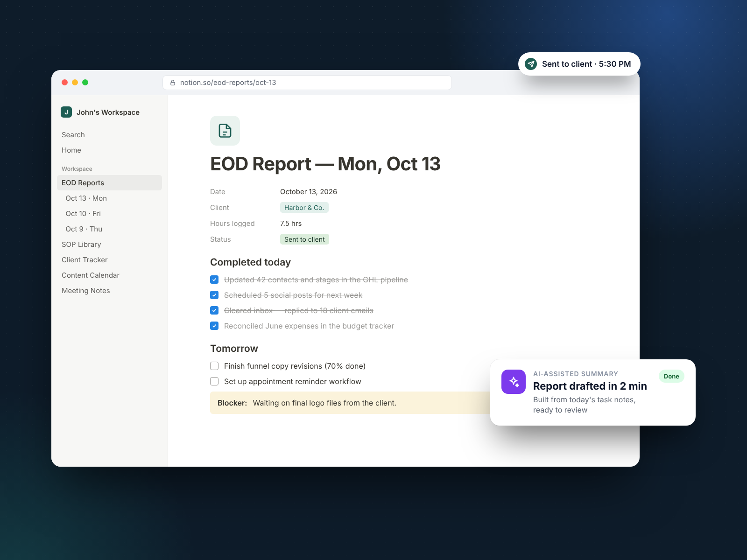
Task: Uncheck 'Scheduled 5 social posts' checkbox
Action: click(214, 295)
